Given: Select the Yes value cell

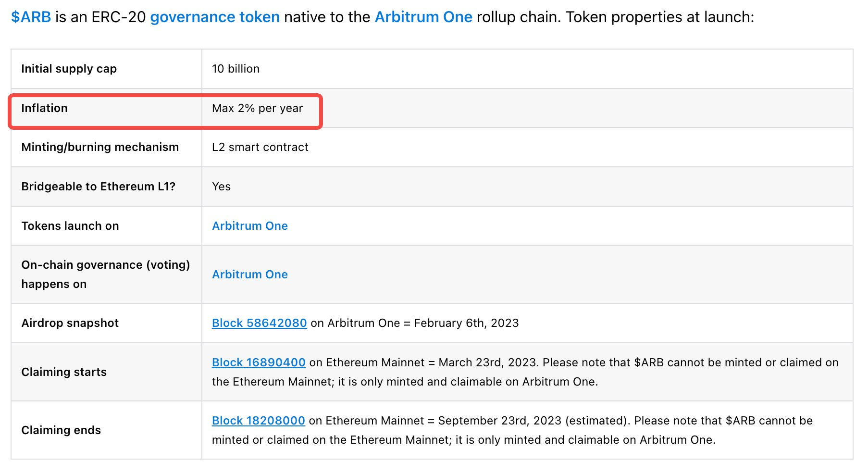Looking at the screenshot, I should click(222, 187).
